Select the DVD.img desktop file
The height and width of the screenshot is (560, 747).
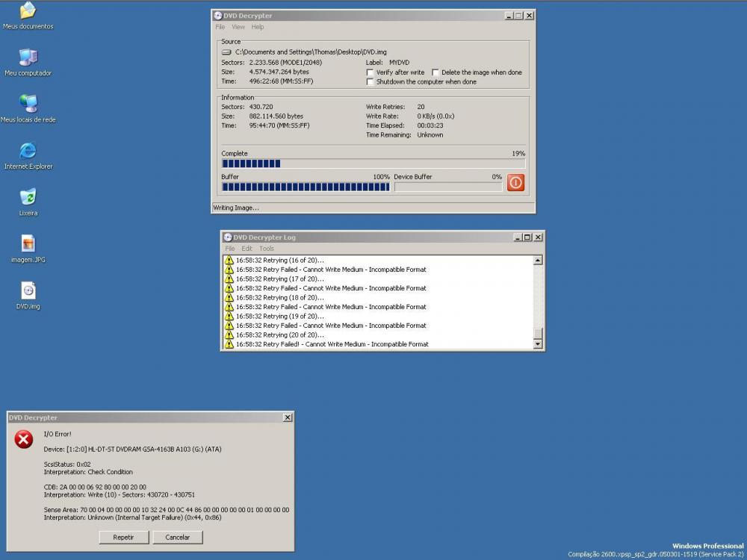(x=28, y=291)
